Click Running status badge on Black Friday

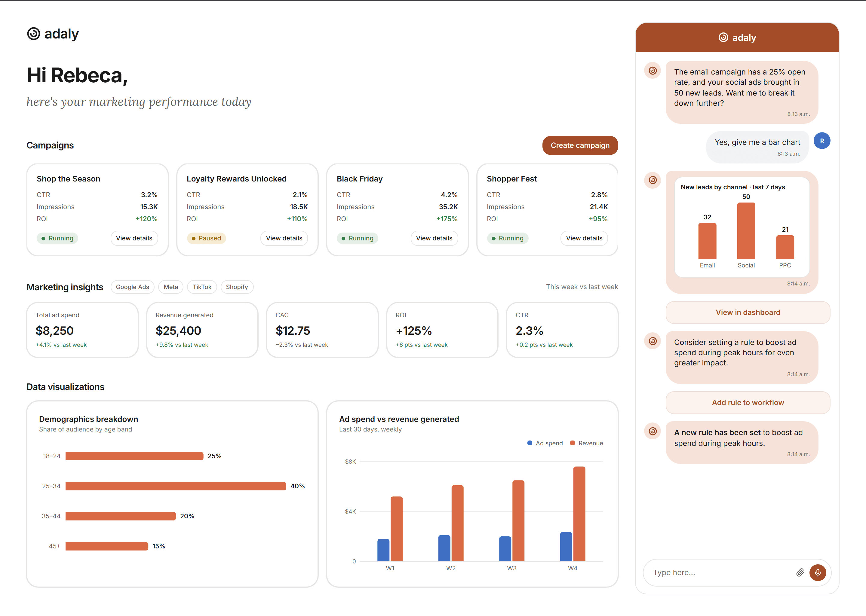(x=357, y=238)
